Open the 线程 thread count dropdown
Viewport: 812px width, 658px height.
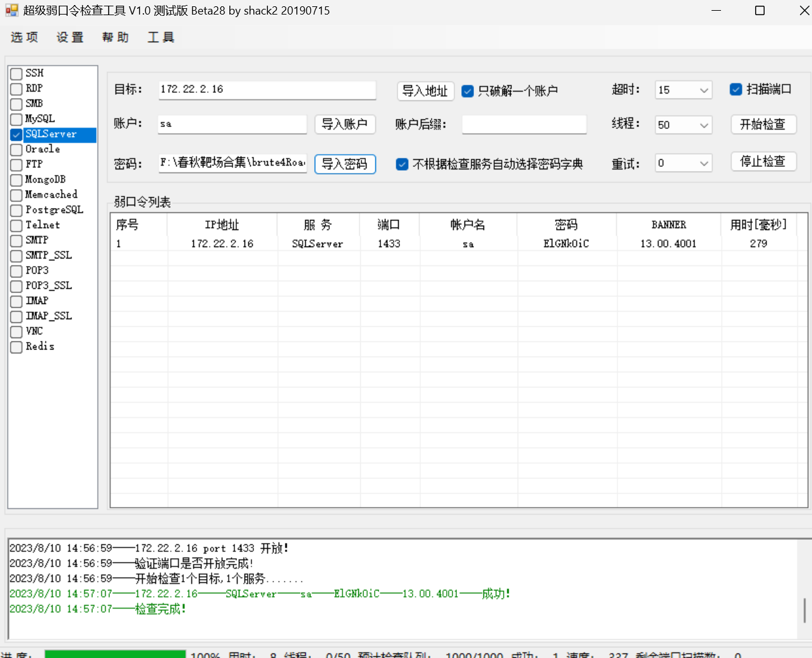703,125
